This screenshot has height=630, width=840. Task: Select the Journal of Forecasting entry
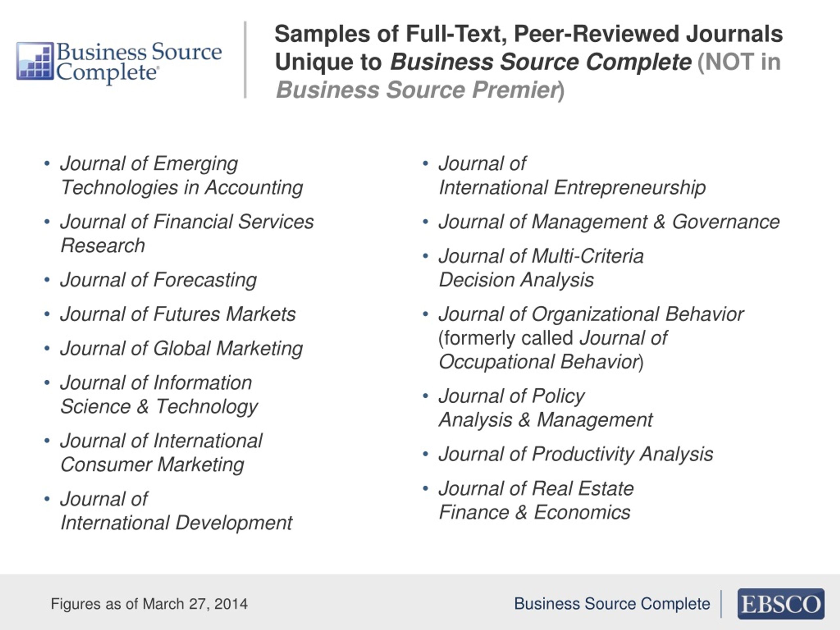pyautogui.click(x=158, y=280)
